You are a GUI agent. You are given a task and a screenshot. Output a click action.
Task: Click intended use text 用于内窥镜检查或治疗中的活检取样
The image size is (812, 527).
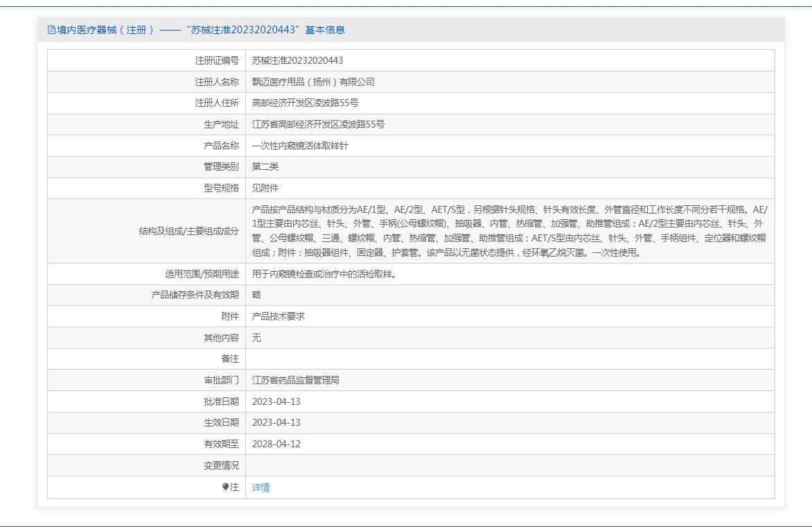point(324,274)
